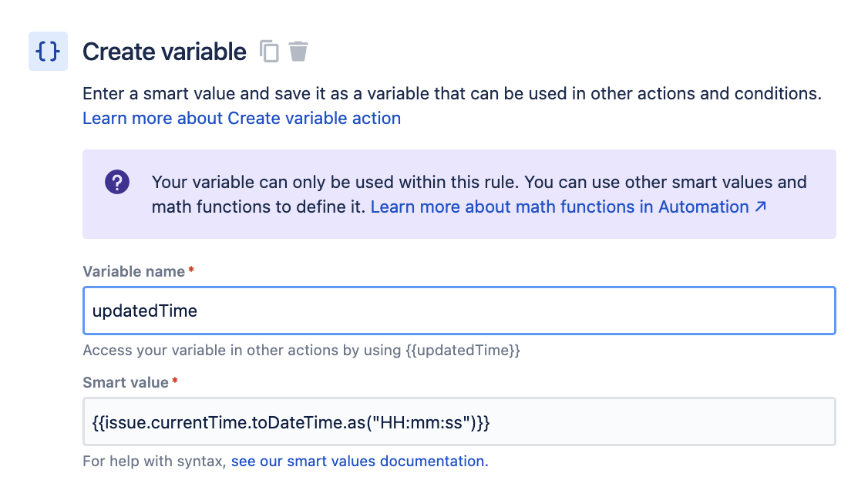Click the red asterisk beside Smart value

175,381
